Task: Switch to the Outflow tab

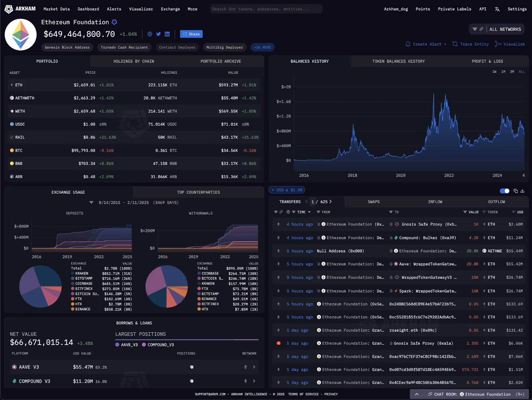Action: pos(496,202)
